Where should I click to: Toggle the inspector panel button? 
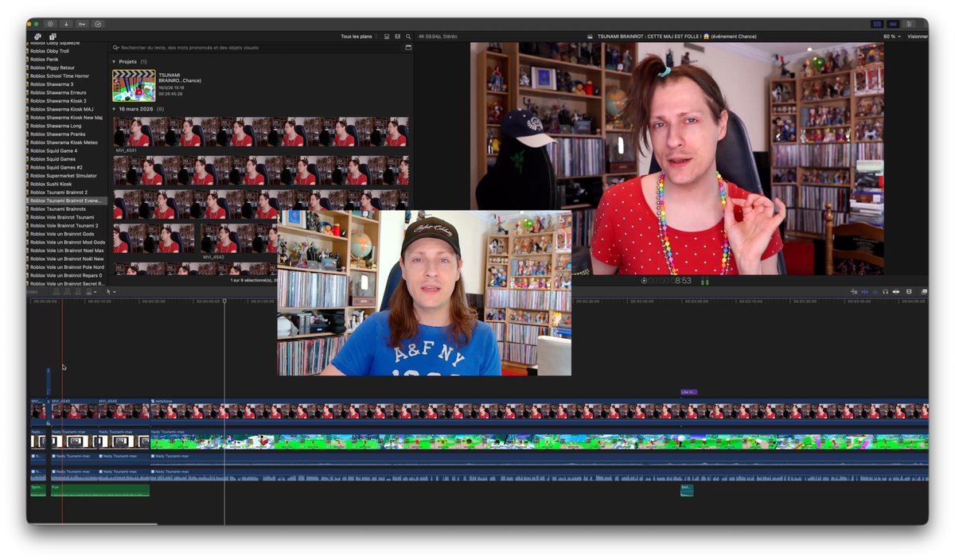(909, 24)
